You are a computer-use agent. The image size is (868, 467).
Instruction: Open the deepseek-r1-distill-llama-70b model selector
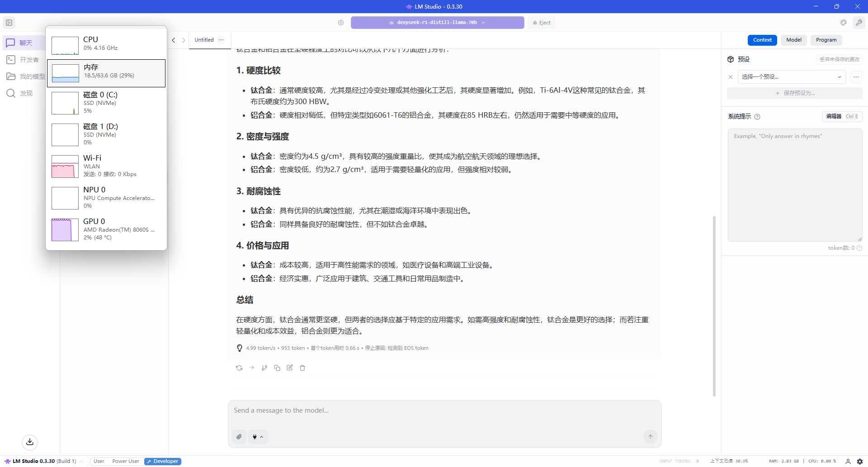[437, 23]
